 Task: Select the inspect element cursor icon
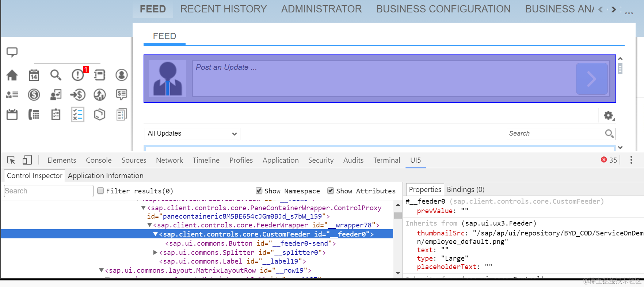coord(11,160)
